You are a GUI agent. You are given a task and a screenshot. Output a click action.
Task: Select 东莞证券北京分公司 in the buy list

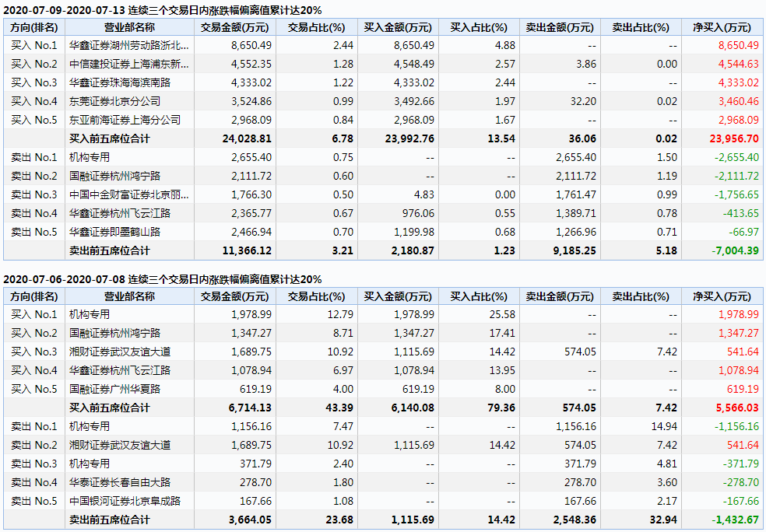click(x=115, y=101)
